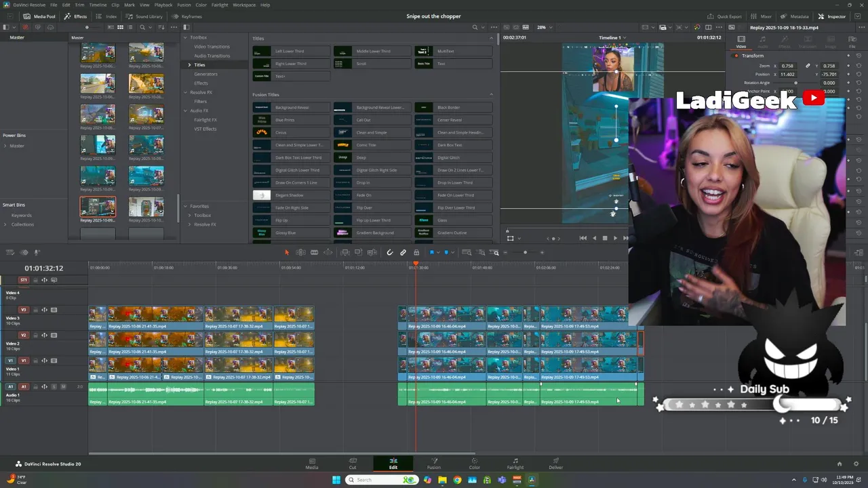Lock the Video 3 track
Viewport: 868px width, 488px height.
(x=35, y=310)
